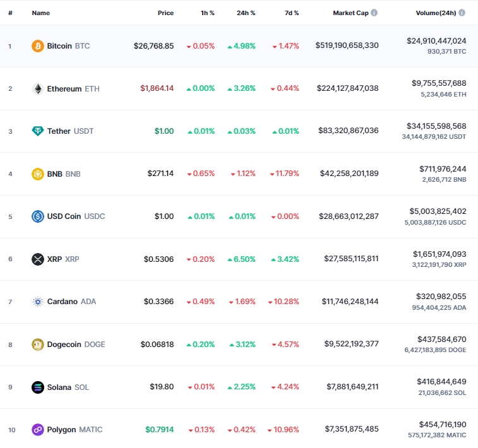Click Bitcoin market cap $519,190,658,330
478x448 pixels.
click(347, 45)
